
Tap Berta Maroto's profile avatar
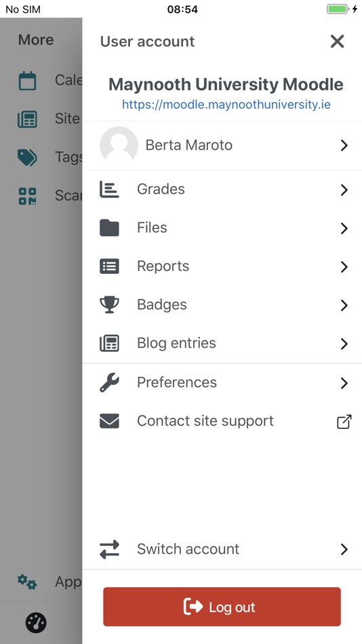pos(119,145)
